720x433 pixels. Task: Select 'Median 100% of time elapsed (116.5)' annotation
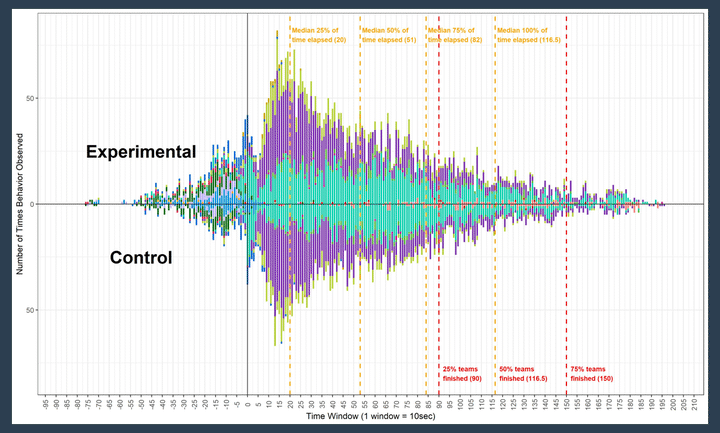tap(529, 35)
